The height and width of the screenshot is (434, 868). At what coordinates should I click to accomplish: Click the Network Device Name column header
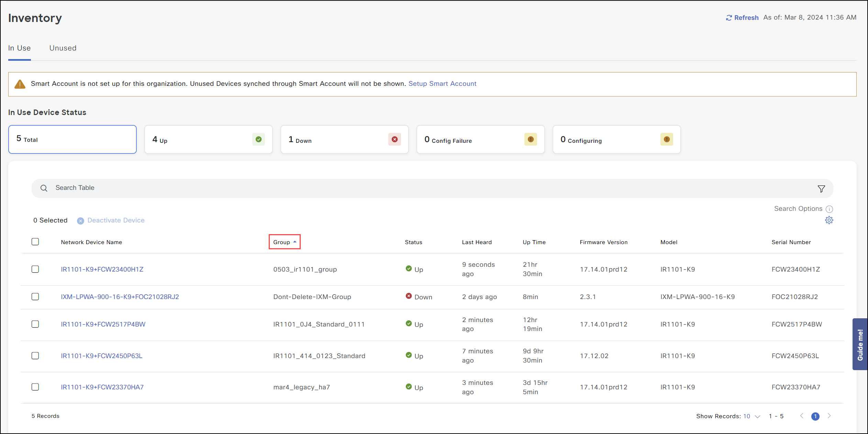coord(91,242)
